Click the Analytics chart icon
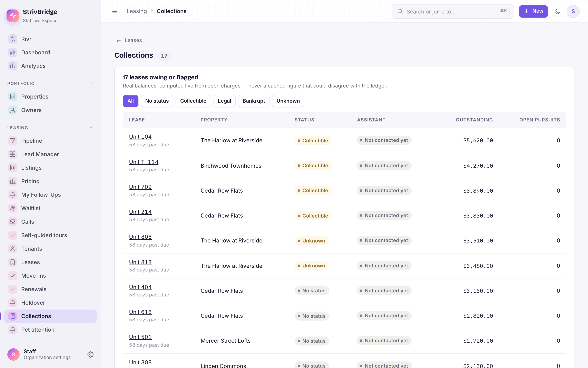The width and height of the screenshot is (588, 368). pos(13,66)
